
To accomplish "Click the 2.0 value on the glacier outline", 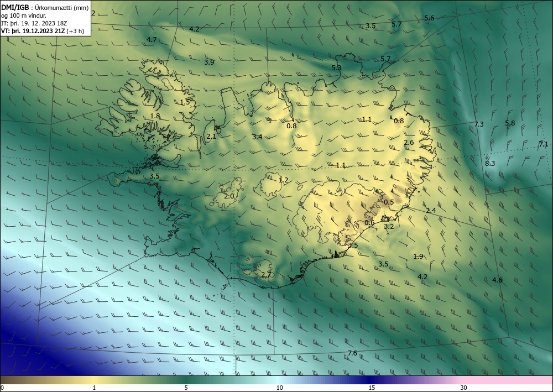I will [x=229, y=196].
